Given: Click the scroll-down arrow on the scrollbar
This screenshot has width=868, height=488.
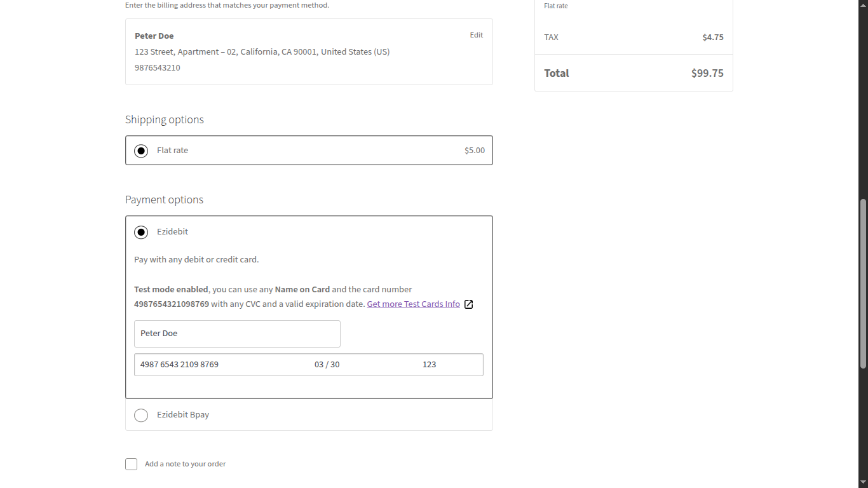Looking at the screenshot, I should tap(863, 483).
